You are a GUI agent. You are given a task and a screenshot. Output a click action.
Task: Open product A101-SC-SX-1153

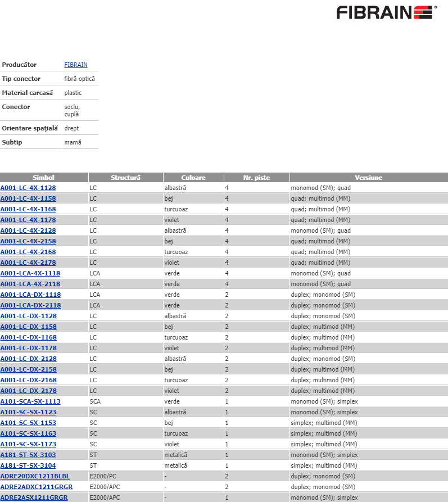pyautogui.click(x=28, y=423)
